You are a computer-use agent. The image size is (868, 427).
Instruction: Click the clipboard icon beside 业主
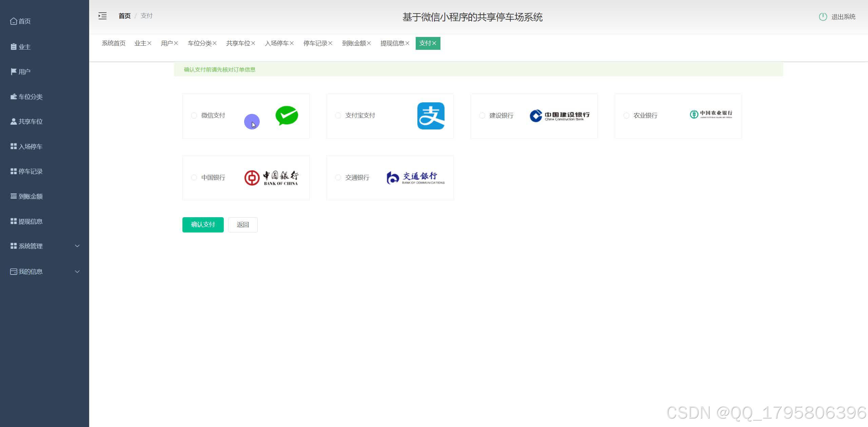[x=14, y=47]
